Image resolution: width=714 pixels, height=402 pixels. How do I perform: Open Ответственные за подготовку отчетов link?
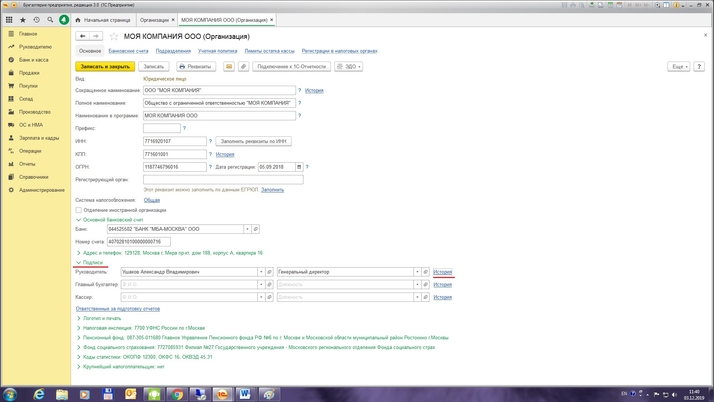coord(117,309)
